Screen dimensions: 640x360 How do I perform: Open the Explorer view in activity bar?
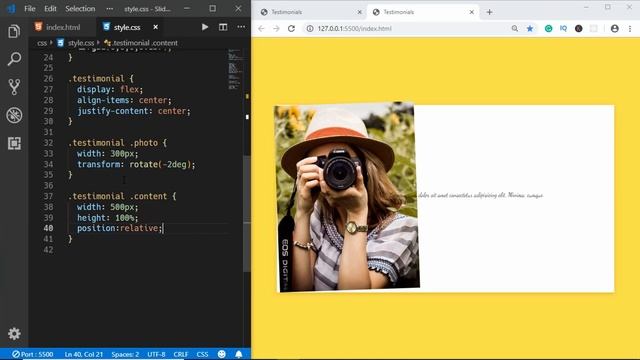point(14,31)
